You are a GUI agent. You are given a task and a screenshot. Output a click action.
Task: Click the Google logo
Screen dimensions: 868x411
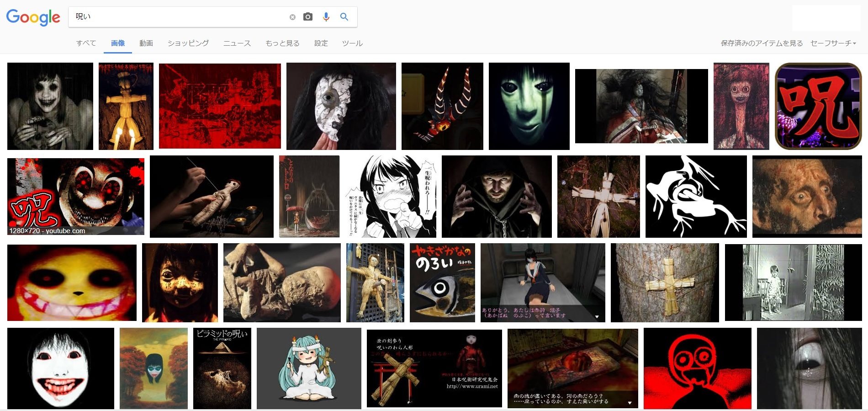point(33,17)
